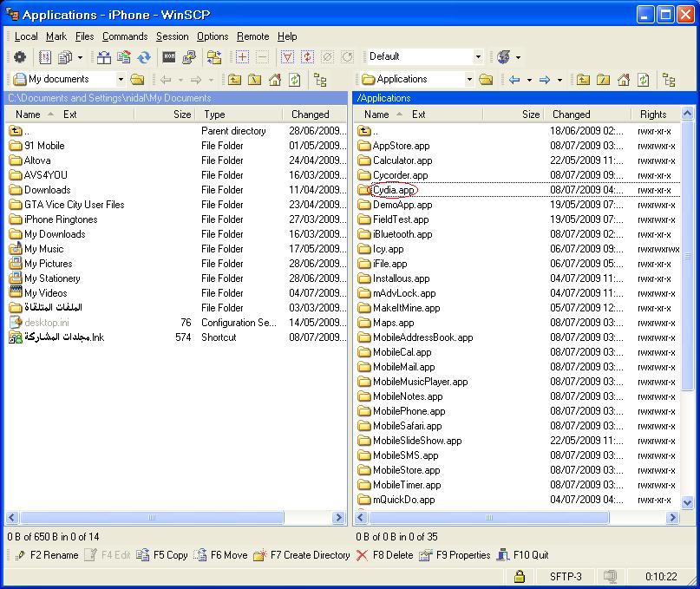
Task: Open terminal console icon in toolbar
Action: (169, 57)
